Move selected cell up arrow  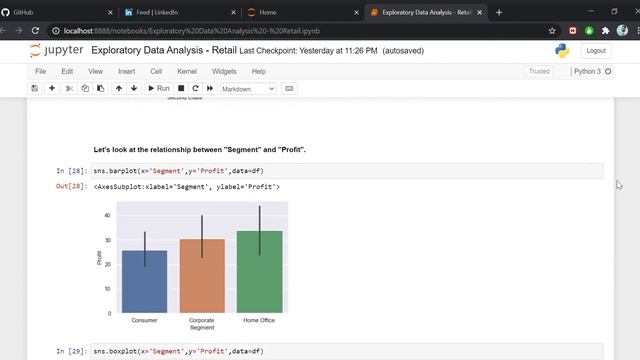tap(119, 89)
